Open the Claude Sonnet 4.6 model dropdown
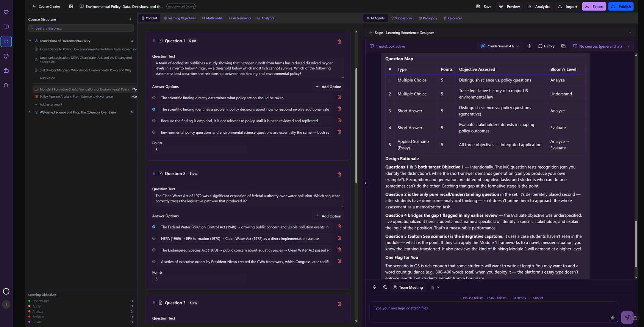Viewport: 644px width, 327px height. (x=500, y=46)
